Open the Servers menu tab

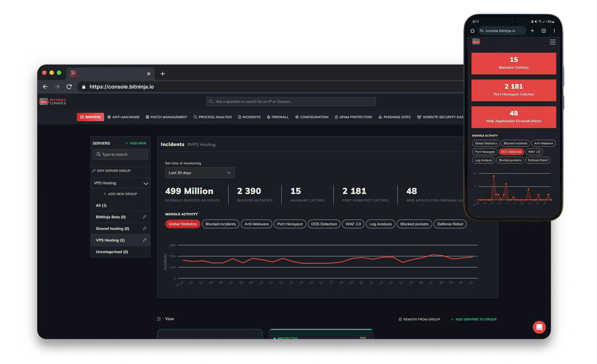[90, 117]
